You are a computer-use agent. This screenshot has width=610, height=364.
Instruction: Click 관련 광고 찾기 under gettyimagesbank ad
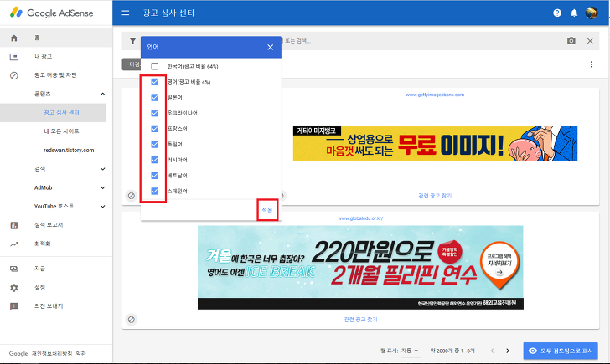pos(435,196)
